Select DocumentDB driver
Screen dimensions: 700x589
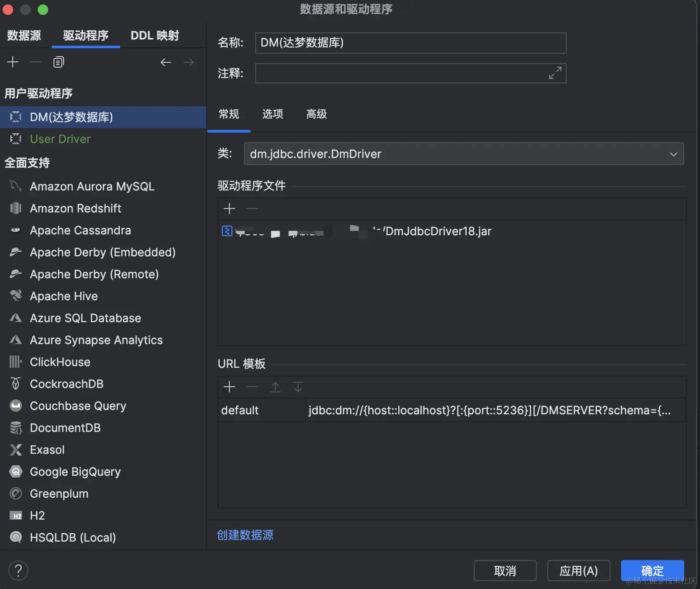point(103,427)
